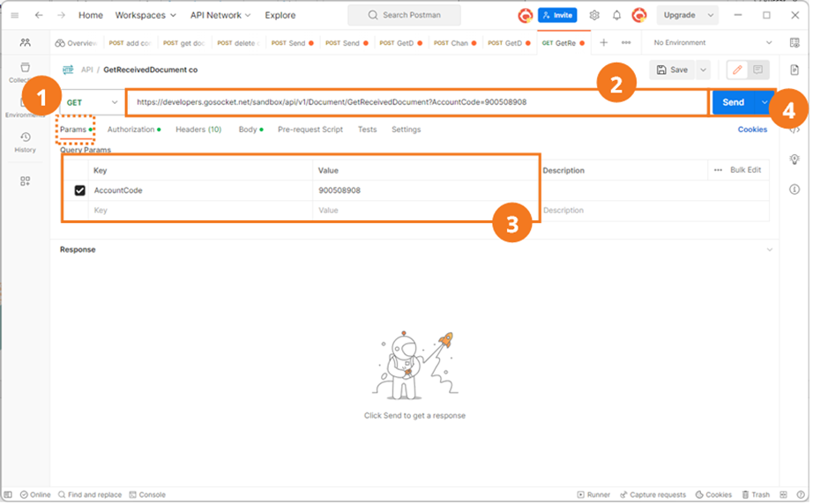The height and width of the screenshot is (504, 813).
Task: Open the request Settings tab
Action: [406, 130]
